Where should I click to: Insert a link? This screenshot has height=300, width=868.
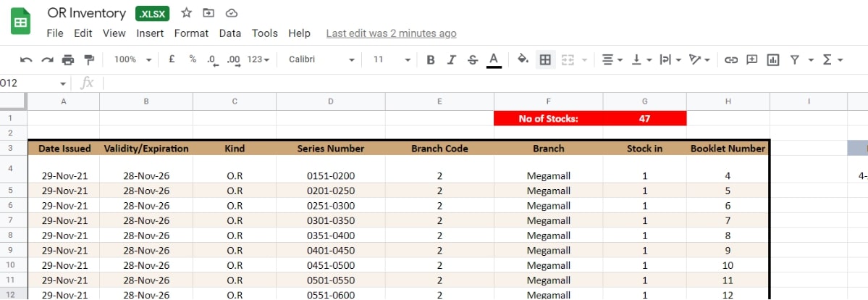pyautogui.click(x=731, y=59)
